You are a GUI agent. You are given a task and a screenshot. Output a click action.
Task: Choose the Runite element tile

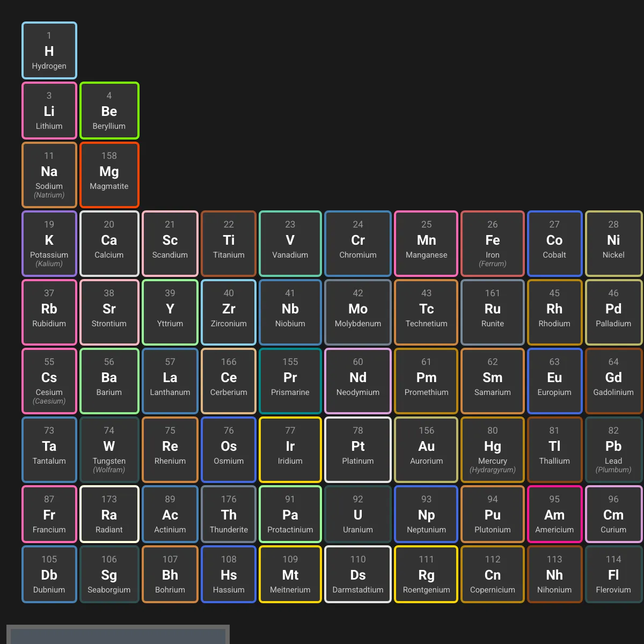click(493, 312)
